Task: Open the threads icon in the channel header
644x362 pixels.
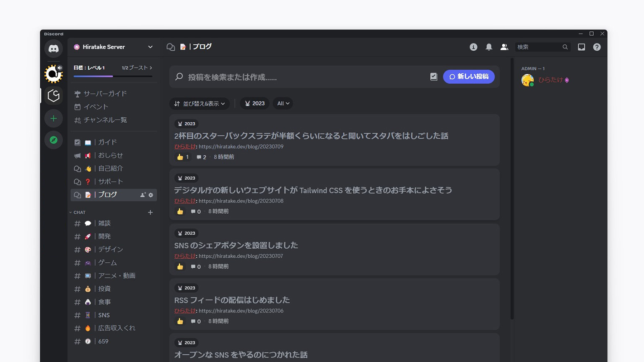Action: [171, 47]
